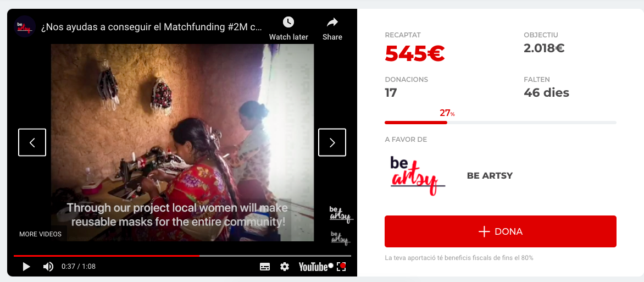Click the 27% fundraising progress bar
This screenshot has height=282, width=644.
(x=500, y=123)
